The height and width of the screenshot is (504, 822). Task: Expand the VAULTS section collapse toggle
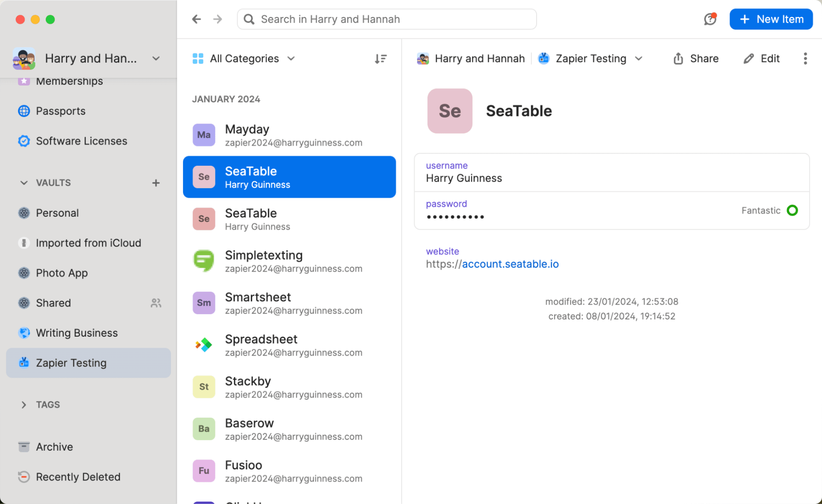[23, 182]
